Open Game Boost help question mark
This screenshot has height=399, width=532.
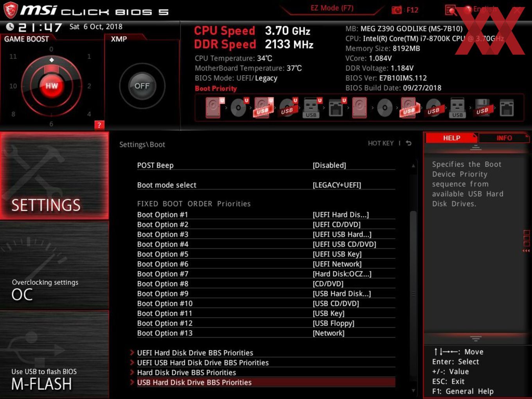point(99,125)
